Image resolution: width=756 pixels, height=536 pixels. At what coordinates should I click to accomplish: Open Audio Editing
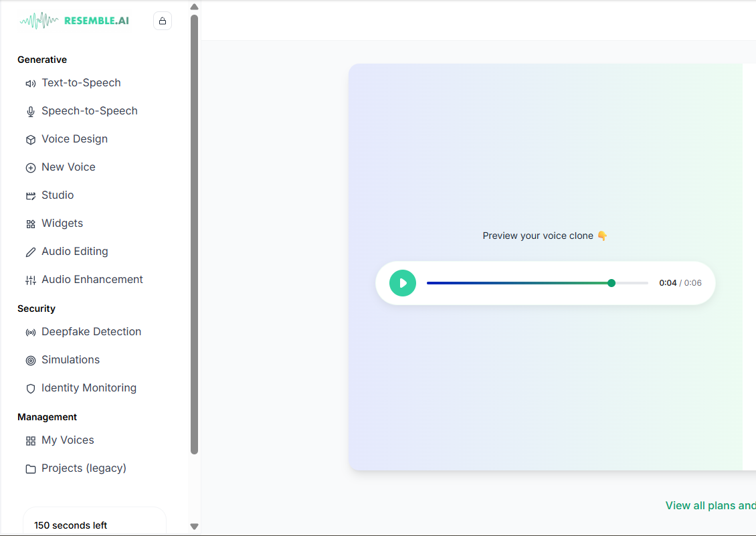(75, 252)
